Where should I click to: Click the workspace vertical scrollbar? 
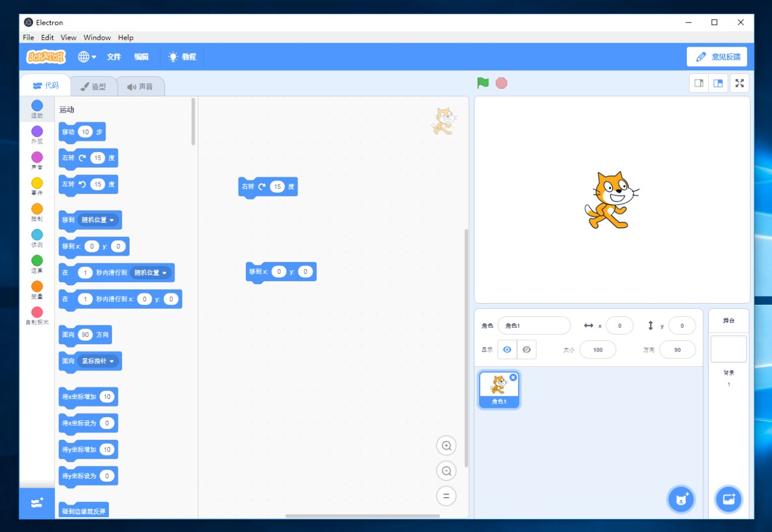[x=467, y=348]
